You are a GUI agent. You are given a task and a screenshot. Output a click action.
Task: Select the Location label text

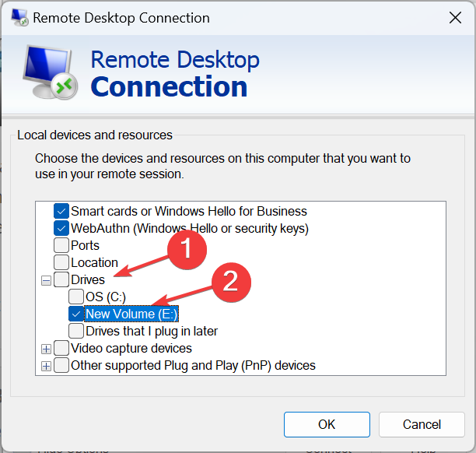point(94,262)
